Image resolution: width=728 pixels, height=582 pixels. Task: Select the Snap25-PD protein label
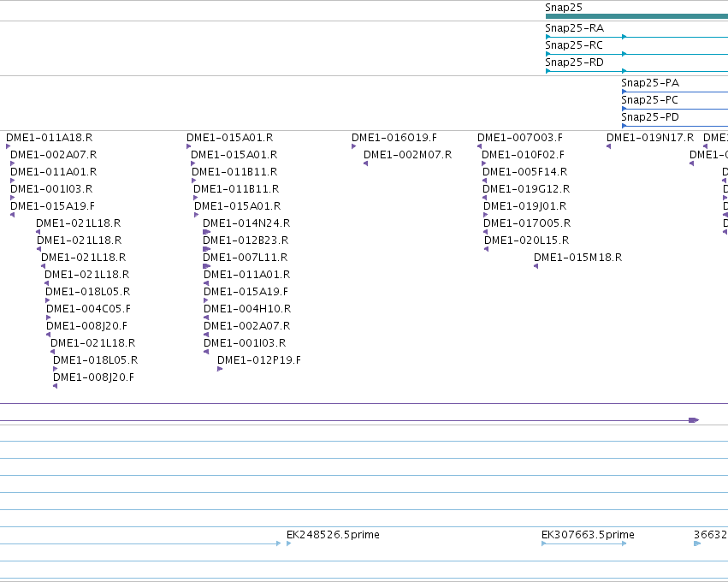[x=650, y=117]
